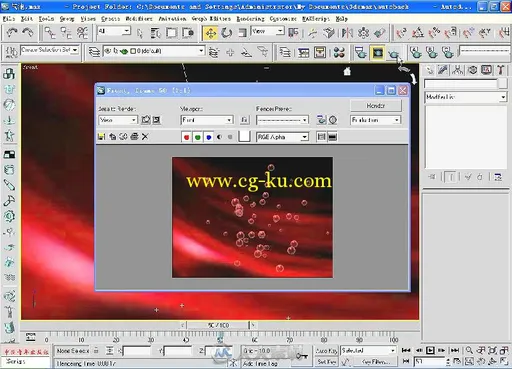Click the current frame number field
This screenshot has width=512, height=369.
(429, 361)
